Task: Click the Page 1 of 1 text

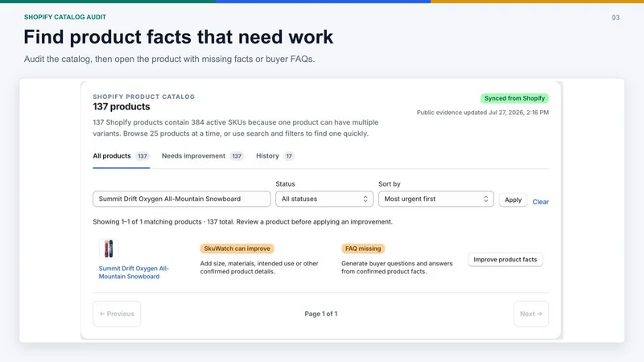Action: coord(320,314)
